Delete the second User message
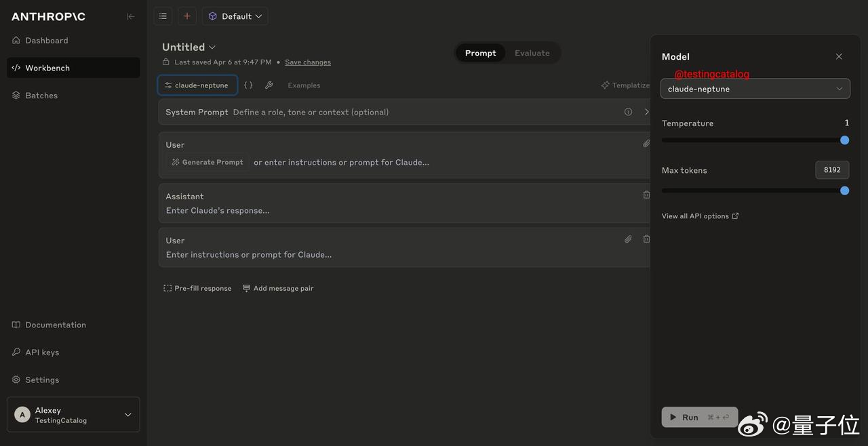The image size is (868, 446). click(x=646, y=239)
